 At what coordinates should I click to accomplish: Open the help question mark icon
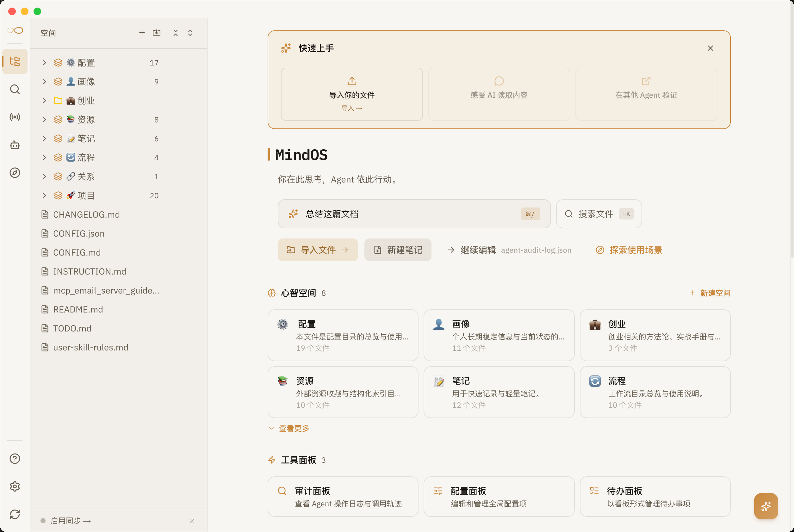click(15, 459)
